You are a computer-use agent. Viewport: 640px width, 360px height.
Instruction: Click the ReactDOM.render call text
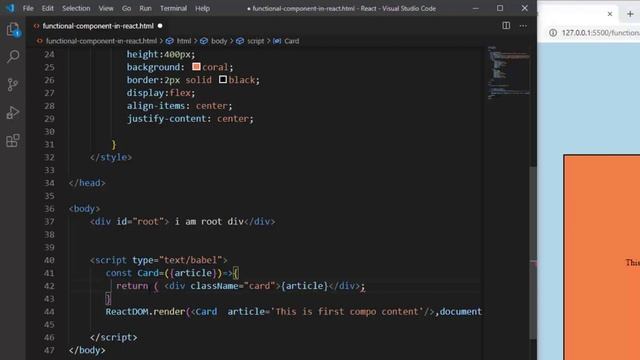[x=145, y=312]
